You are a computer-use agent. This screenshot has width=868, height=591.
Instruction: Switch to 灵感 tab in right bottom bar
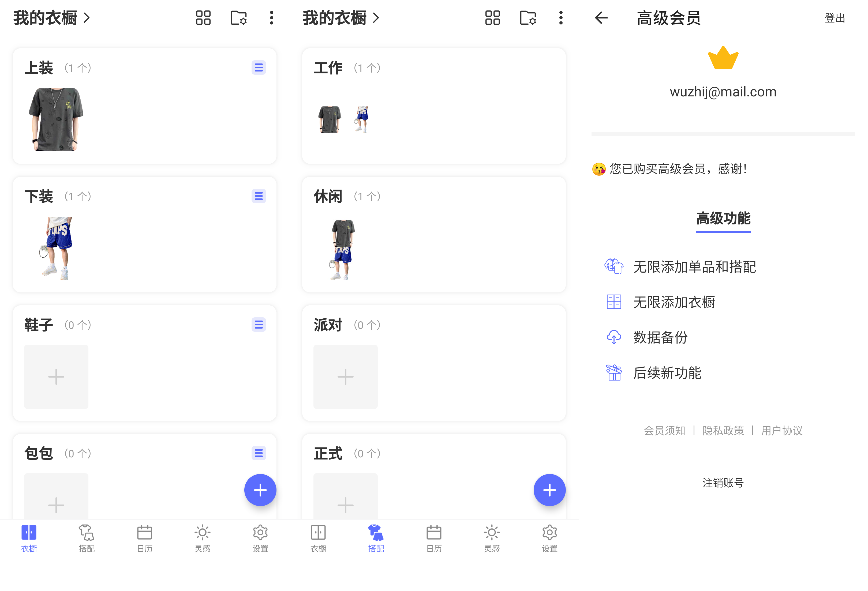tap(492, 538)
